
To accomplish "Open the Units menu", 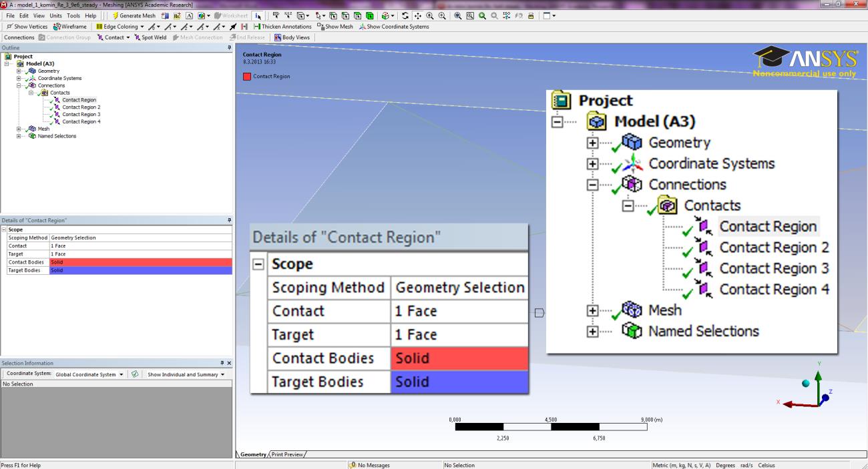I will tap(56, 15).
